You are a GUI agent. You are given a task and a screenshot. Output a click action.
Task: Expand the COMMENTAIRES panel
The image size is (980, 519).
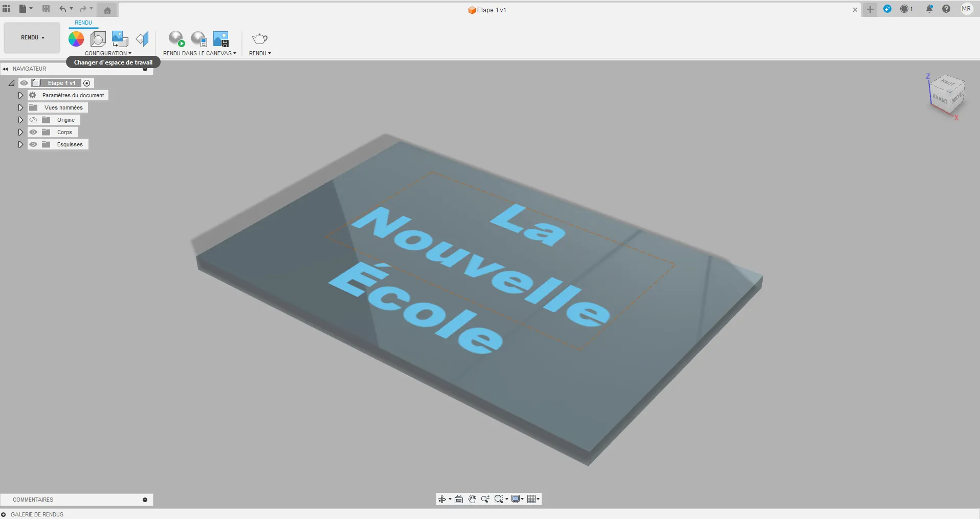point(145,500)
